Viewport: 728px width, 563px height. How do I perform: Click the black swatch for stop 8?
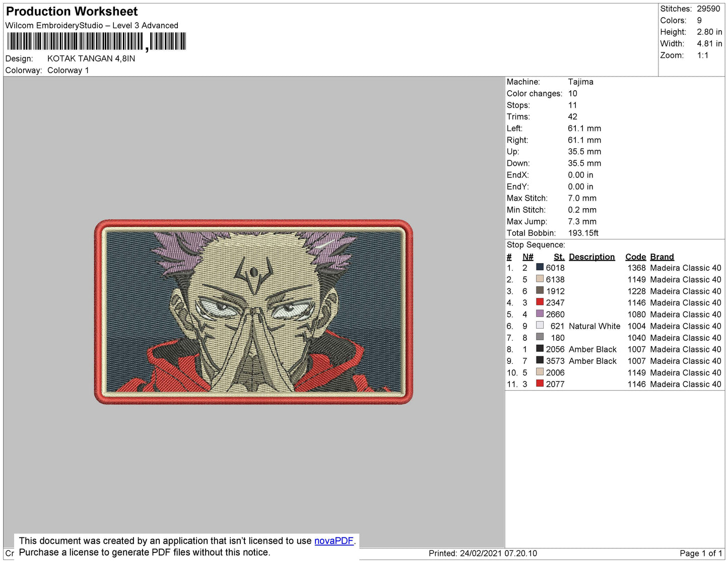click(x=540, y=349)
